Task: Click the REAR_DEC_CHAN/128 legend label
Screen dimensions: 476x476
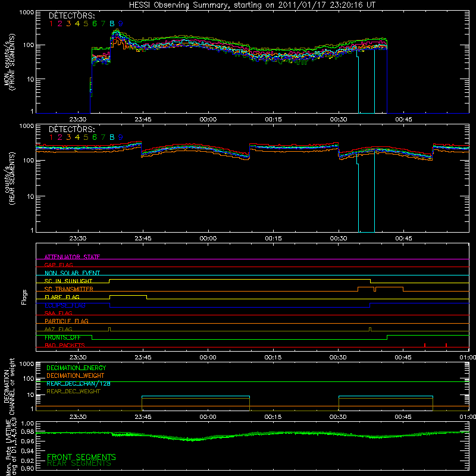Action: [79, 384]
